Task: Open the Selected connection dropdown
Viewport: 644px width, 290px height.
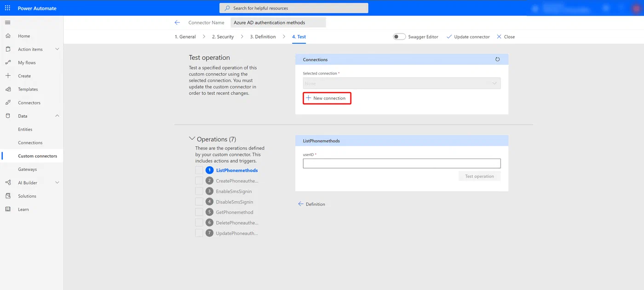Action: point(402,83)
